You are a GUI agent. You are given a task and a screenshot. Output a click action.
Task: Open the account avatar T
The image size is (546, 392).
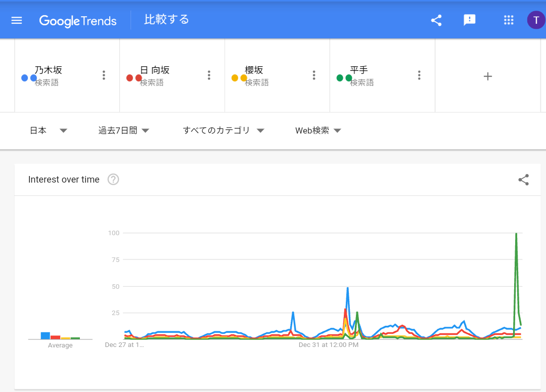click(x=536, y=20)
